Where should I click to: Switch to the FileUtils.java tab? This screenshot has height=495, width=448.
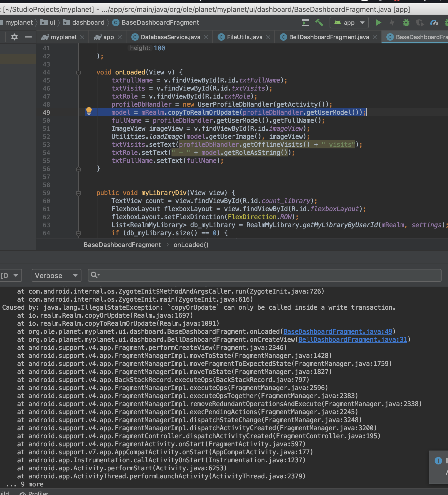tap(244, 37)
